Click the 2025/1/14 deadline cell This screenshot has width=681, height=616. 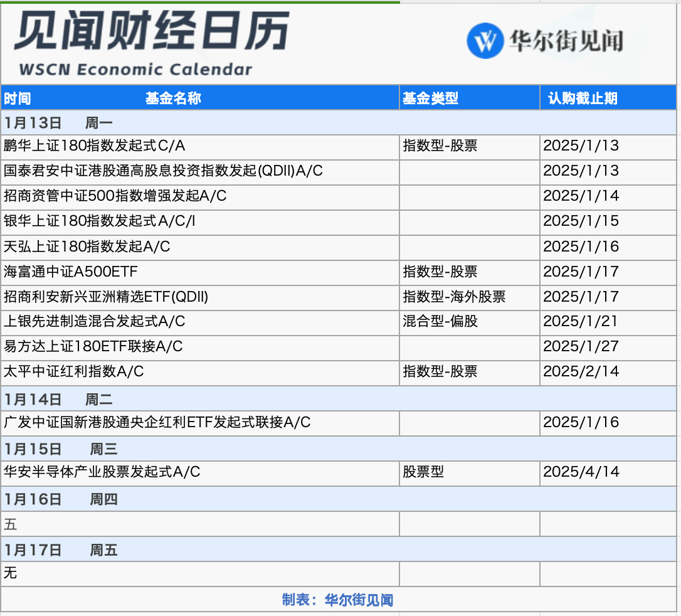(x=581, y=196)
